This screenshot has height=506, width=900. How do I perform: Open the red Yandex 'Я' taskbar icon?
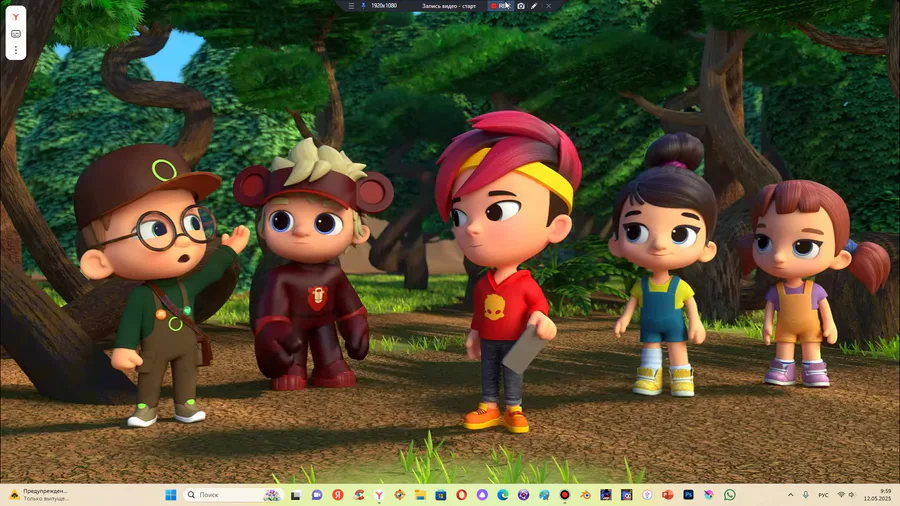pyautogui.click(x=338, y=495)
